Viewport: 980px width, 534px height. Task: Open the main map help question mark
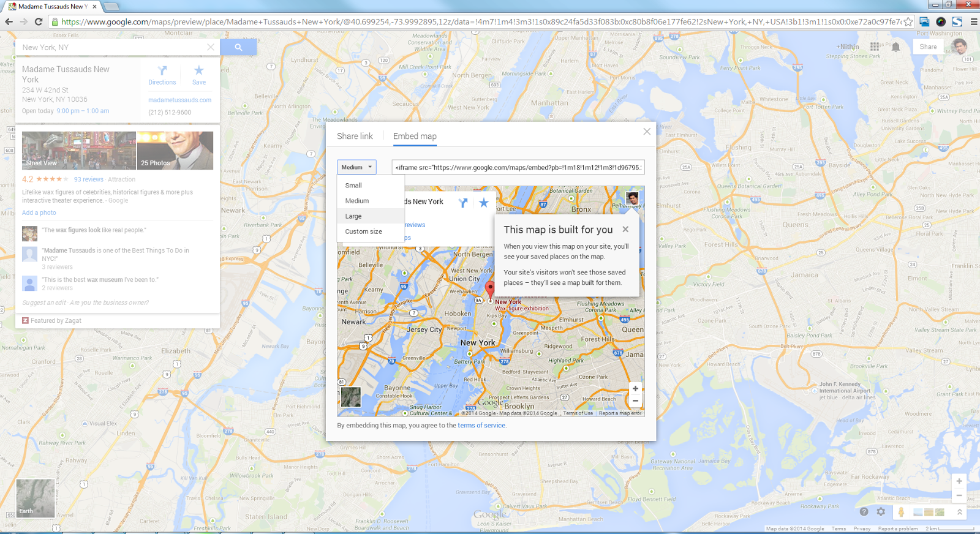pos(864,511)
